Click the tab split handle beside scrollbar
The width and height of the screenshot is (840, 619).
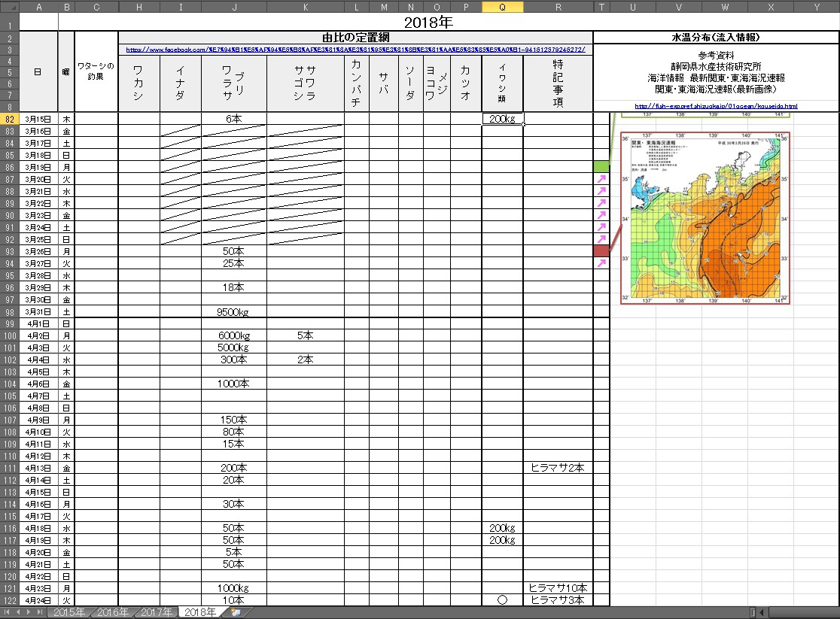point(753,612)
